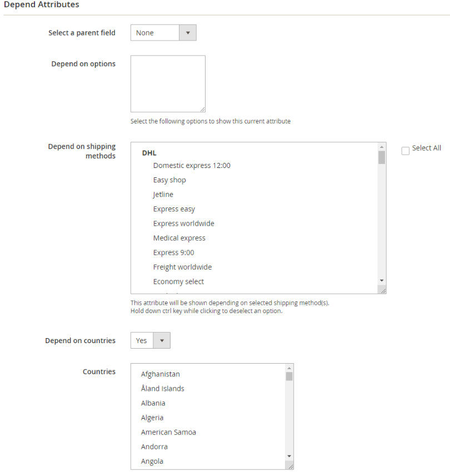Select 'Domestic express 12:00' shipping method
This screenshot has width=450, height=476.
click(192, 166)
